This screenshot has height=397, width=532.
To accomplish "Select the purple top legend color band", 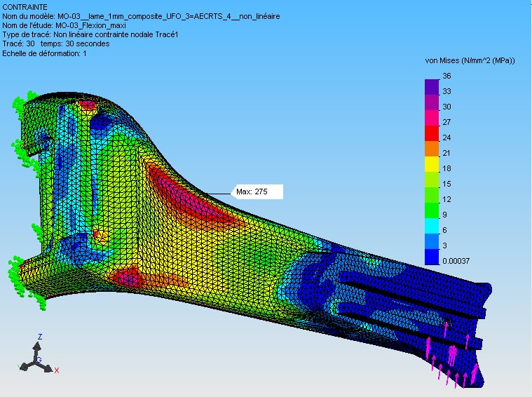I will point(432,87).
